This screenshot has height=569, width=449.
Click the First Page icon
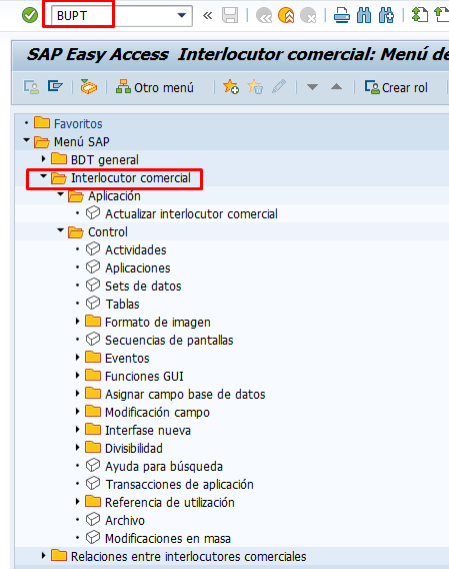click(420, 16)
